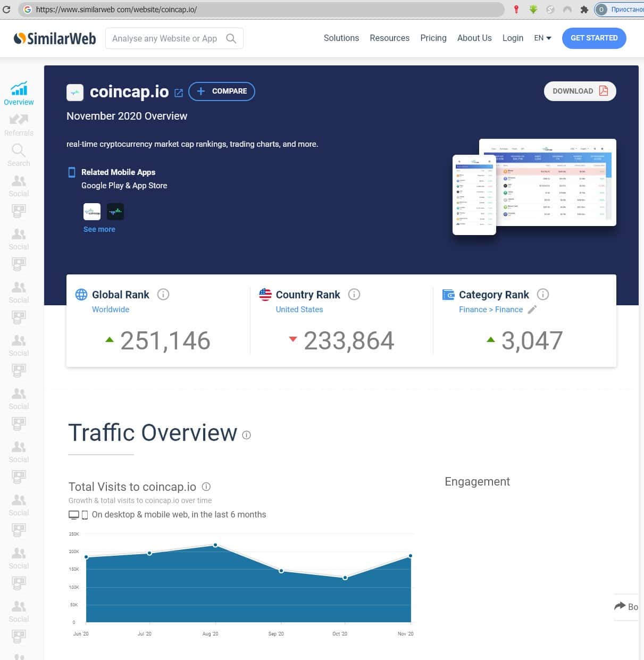Select Overview in the left sidebar
Image resolution: width=644 pixels, height=660 pixels.
(19, 94)
